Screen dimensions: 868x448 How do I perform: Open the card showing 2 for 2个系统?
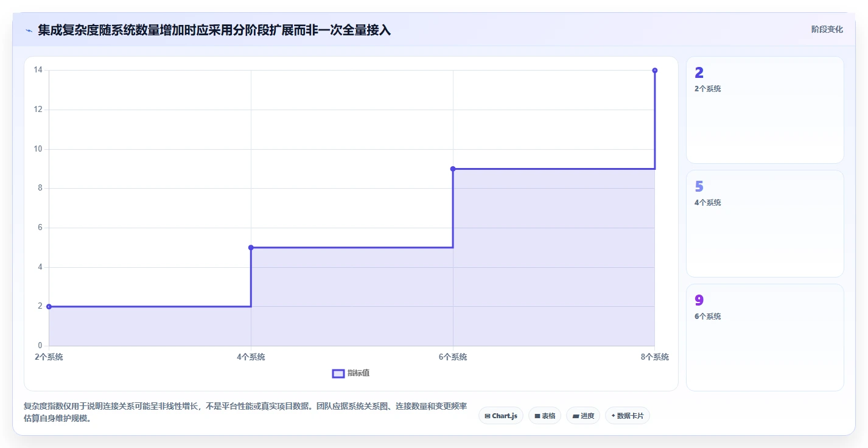[765, 110]
